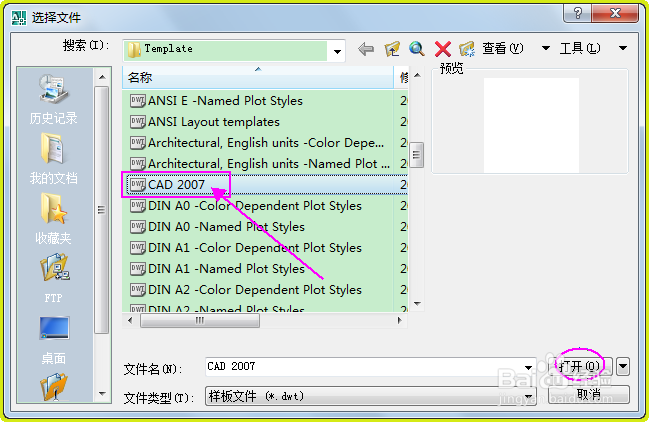This screenshot has width=649, height=422.
Task: Expand the 文件名 history dropdown
Action: 528,367
